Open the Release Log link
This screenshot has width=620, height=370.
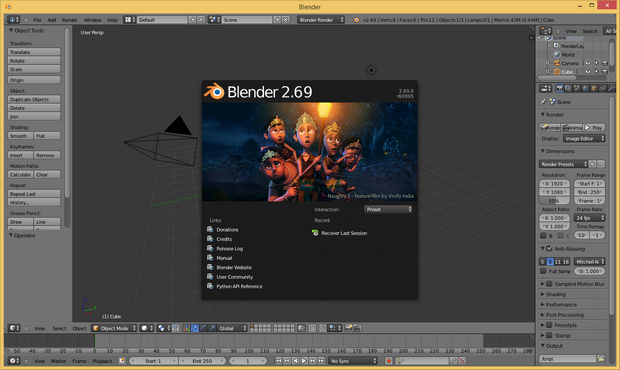coord(229,248)
